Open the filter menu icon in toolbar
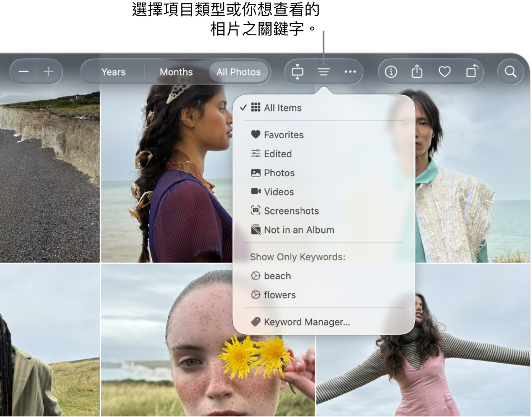This screenshot has width=532, height=417. coord(324,72)
